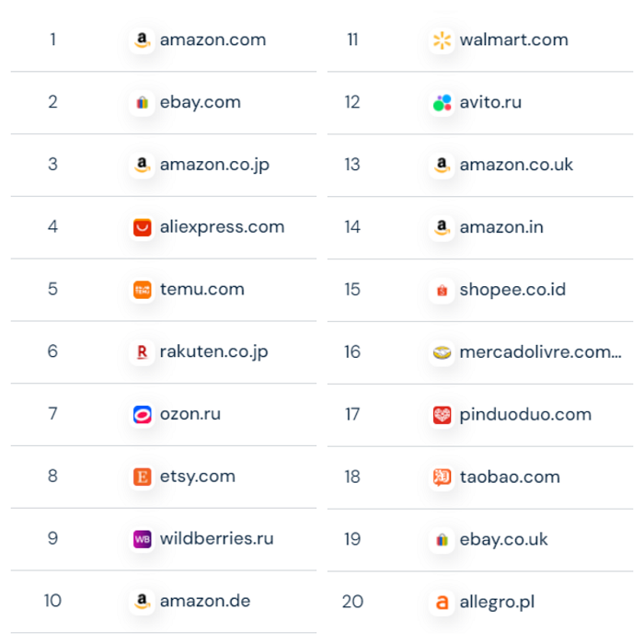Viewport: 644px width, 644px height.
Task: Select the Wildberries purple WB icon
Action: pyautogui.click(x=142, y=539)
